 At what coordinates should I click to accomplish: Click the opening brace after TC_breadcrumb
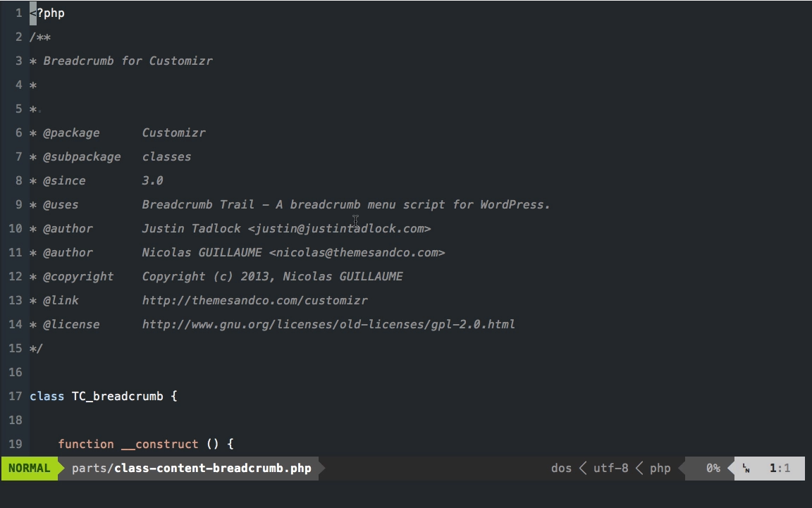click(x=174, y=396)
